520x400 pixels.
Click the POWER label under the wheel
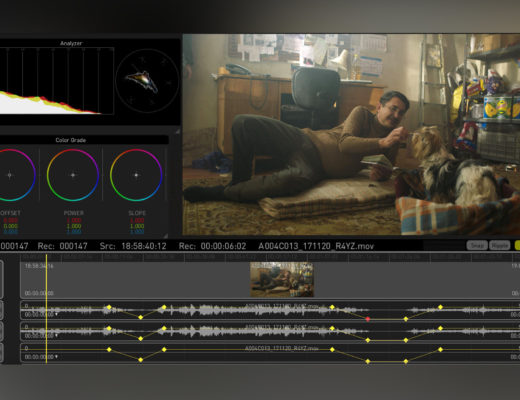74,213
